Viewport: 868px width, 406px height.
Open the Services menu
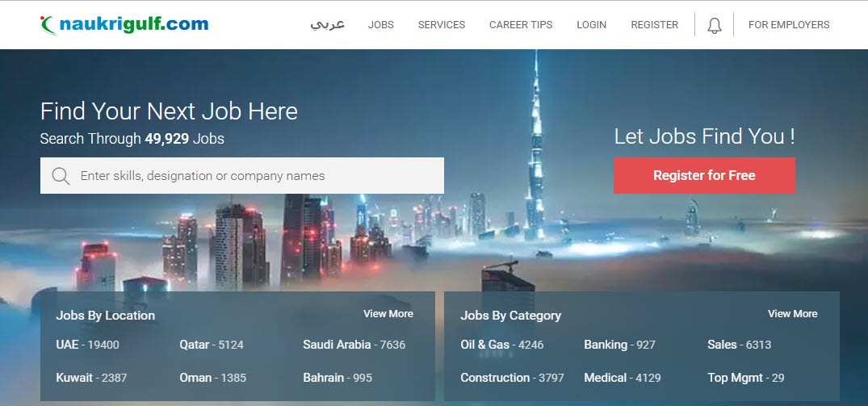click(441, 25)
